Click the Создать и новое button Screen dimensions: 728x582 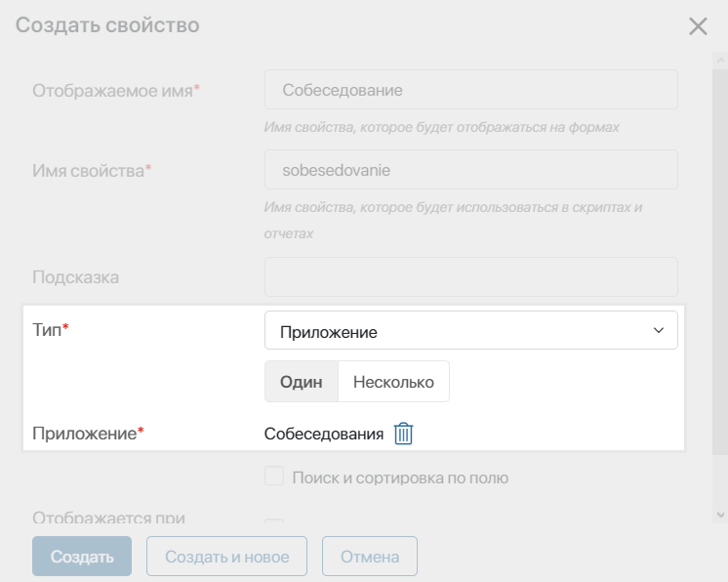226,557
